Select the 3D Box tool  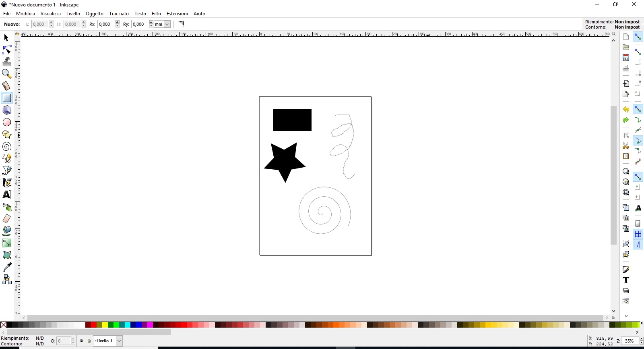pos(6,110)
